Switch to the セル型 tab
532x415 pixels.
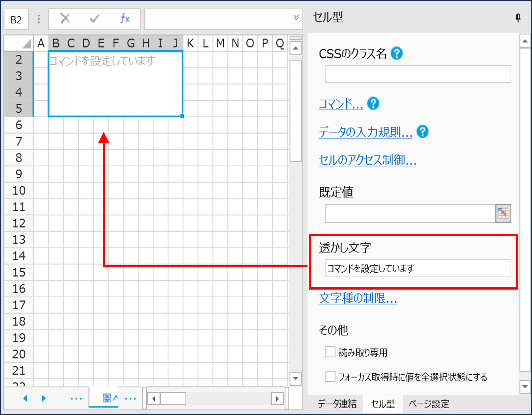coord(383,404)
